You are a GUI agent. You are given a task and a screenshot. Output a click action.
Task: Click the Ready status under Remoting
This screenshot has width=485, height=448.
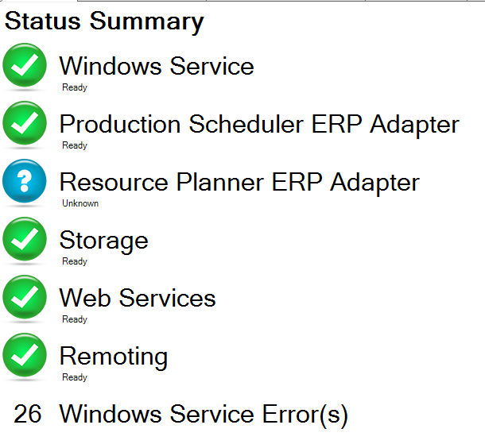[75, 377]
